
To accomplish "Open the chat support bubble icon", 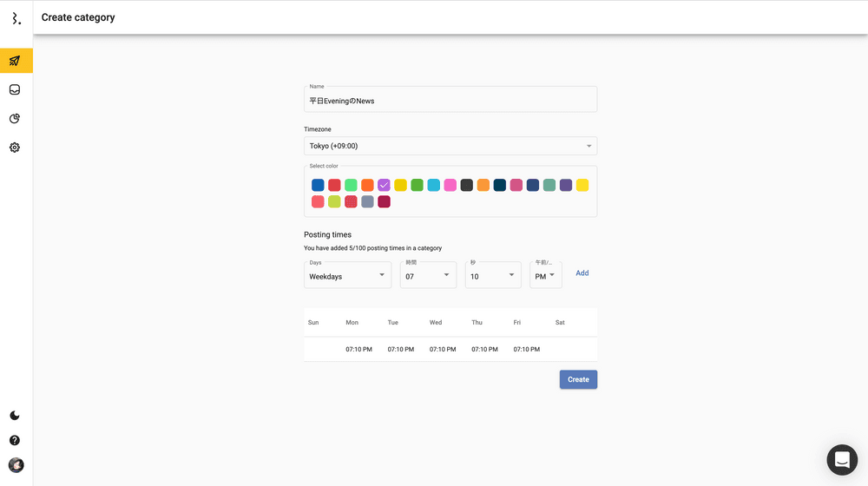I will click(841, 459).
